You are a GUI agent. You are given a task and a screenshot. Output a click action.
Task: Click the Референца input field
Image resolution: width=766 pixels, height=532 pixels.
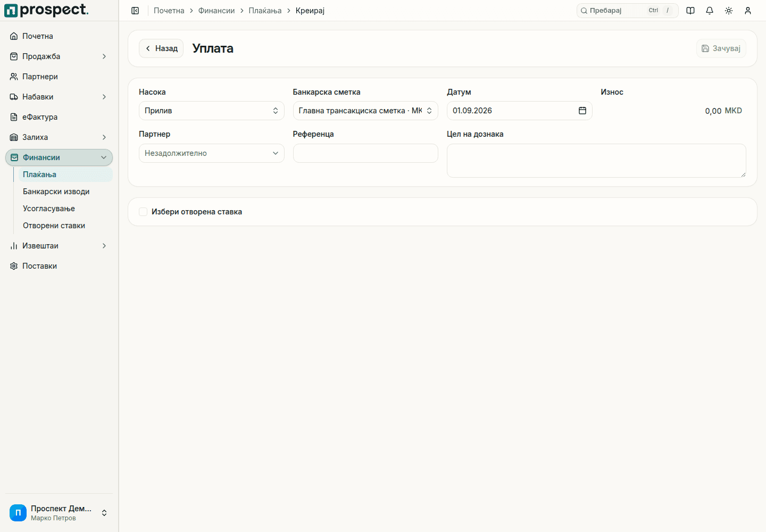tap(365, 153)
